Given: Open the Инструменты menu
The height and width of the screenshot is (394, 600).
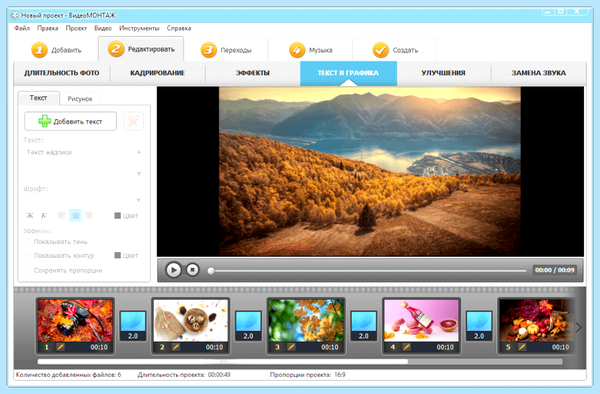Looking at the screenshot, I should point(139,28).
